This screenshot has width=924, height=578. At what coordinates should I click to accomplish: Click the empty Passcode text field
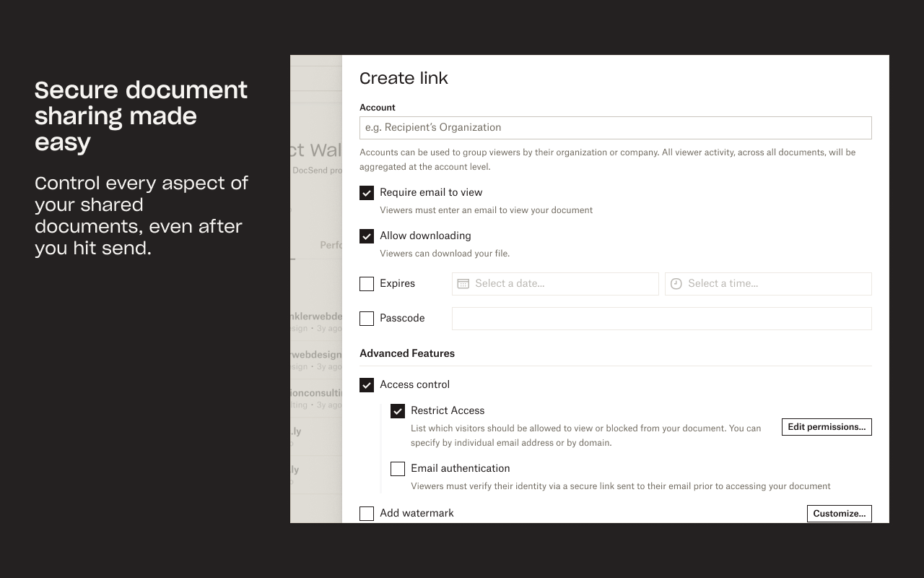661,319
